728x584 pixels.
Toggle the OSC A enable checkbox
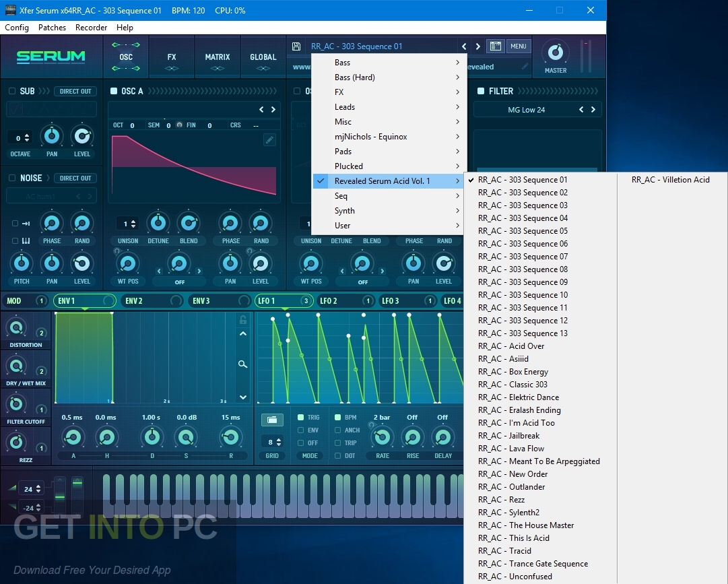click(114, 91)
